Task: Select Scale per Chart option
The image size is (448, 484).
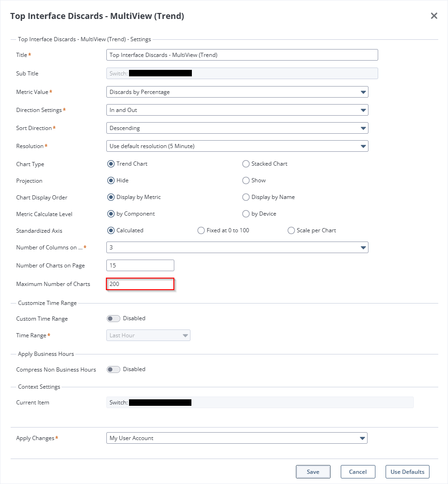Action: tap(291, 230)
